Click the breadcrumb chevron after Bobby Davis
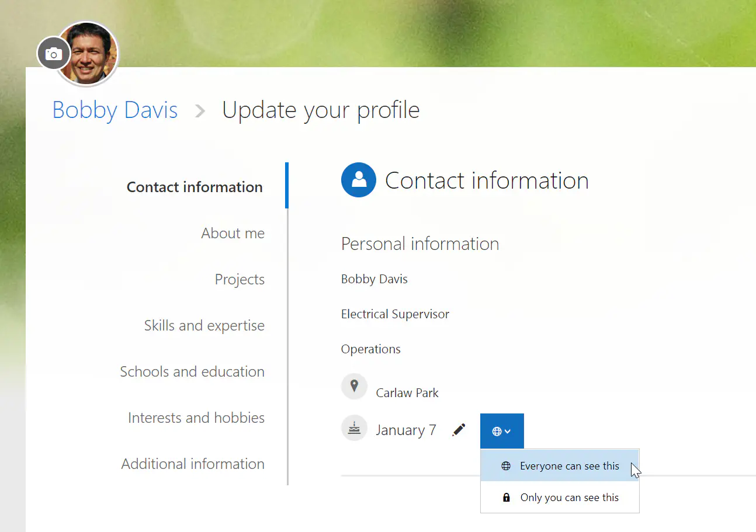Screen dimensions: 756x532 200,110
